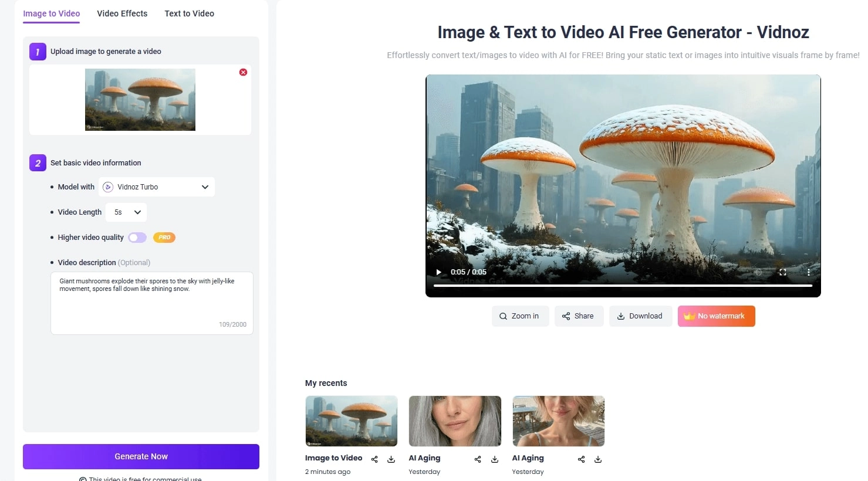Click the Share icon under the generated video
This screenshot has width=868, height=481.
tap(579, 316)
